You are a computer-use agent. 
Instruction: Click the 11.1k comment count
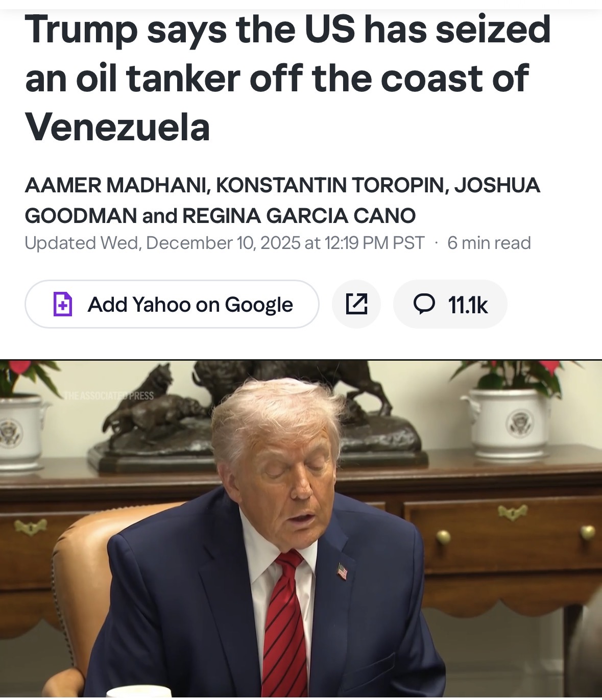coord(468,305)
